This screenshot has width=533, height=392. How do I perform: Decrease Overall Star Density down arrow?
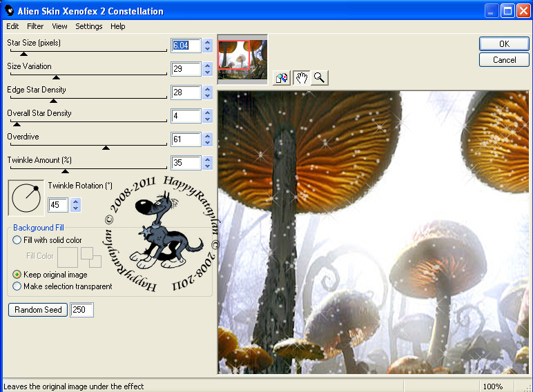pos(207,119)
